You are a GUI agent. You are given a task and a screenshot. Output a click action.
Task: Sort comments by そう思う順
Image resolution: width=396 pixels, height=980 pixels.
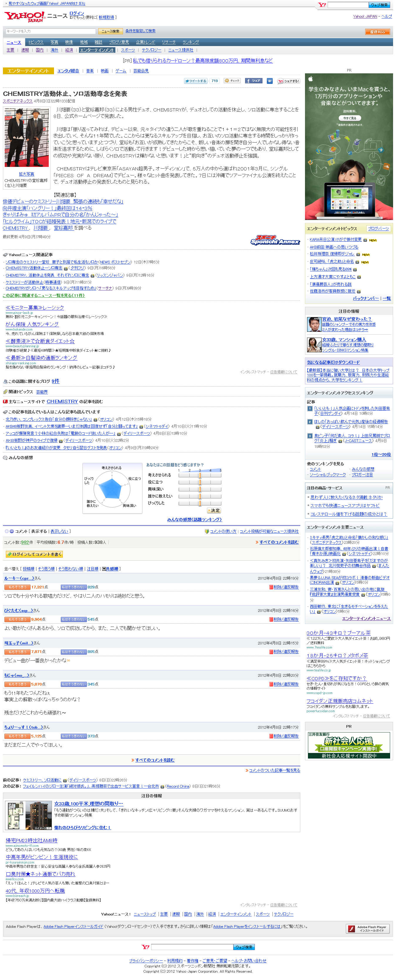46,569
